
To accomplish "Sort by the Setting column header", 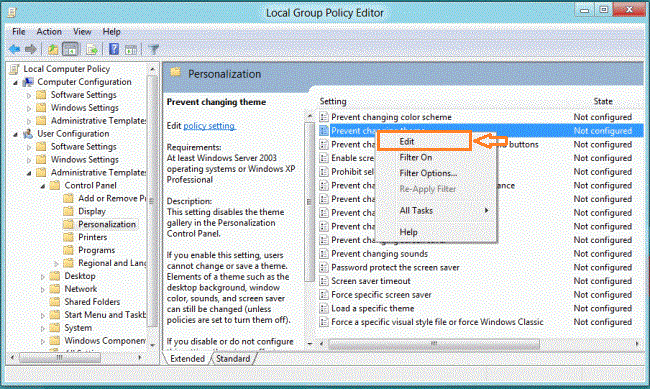I will (x=333, y=101).
